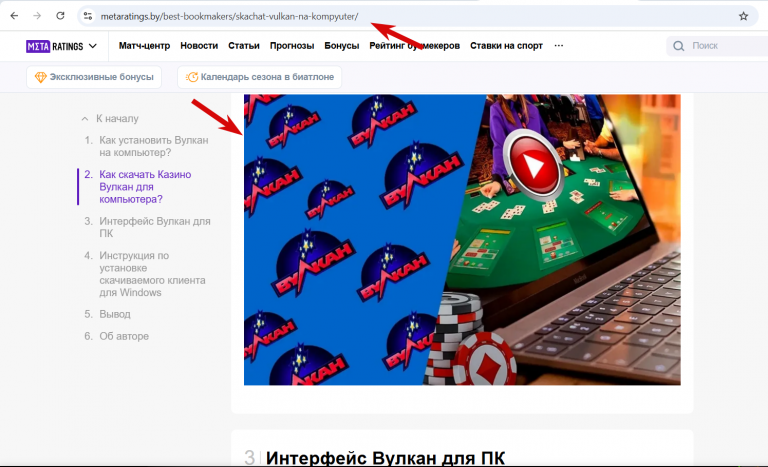Click the browser forward arrow
This screenshot has height=467, width=768.
point(37,16)
